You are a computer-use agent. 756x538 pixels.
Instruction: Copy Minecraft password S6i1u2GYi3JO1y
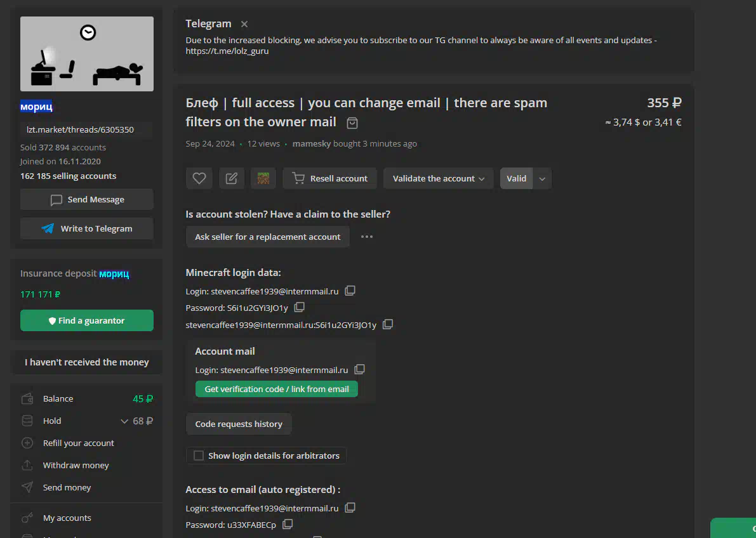pos(300,307)
